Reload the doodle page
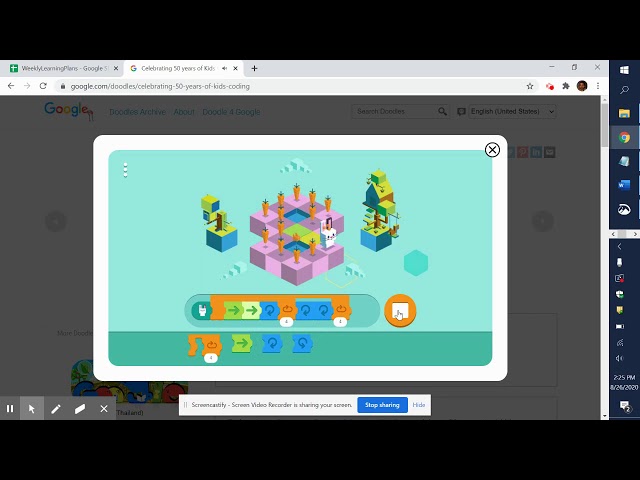 [43, 86]
